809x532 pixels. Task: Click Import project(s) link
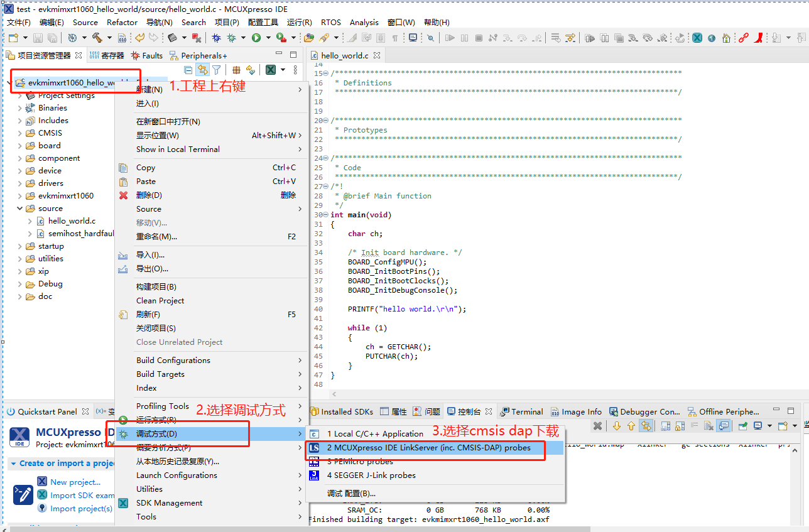coord(82,509)
